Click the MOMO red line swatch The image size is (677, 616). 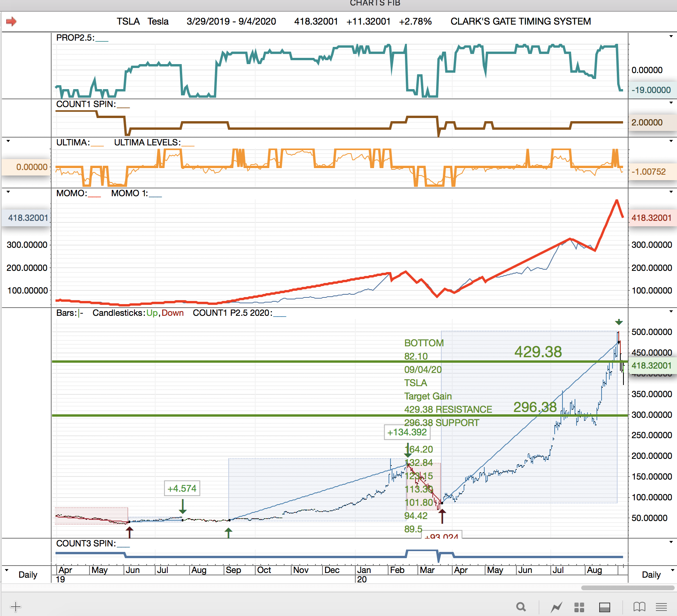tap(94, 196)
